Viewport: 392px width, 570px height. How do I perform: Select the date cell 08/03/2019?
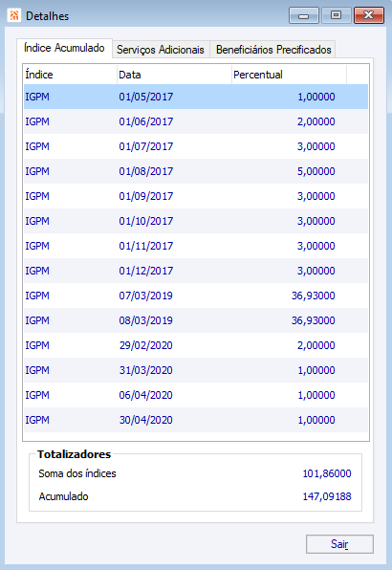[145, 320]
